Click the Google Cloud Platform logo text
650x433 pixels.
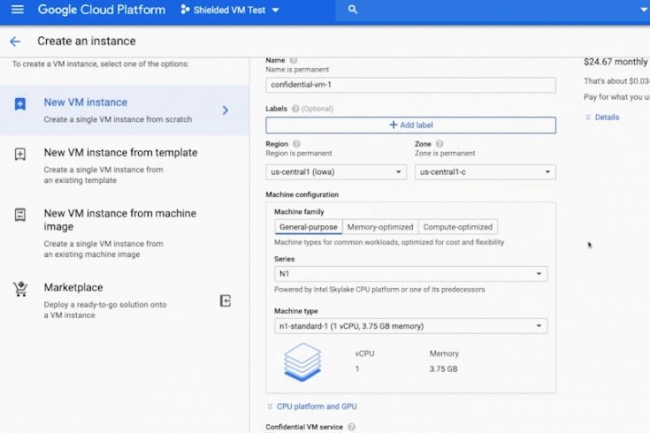[x=102, y=10]
